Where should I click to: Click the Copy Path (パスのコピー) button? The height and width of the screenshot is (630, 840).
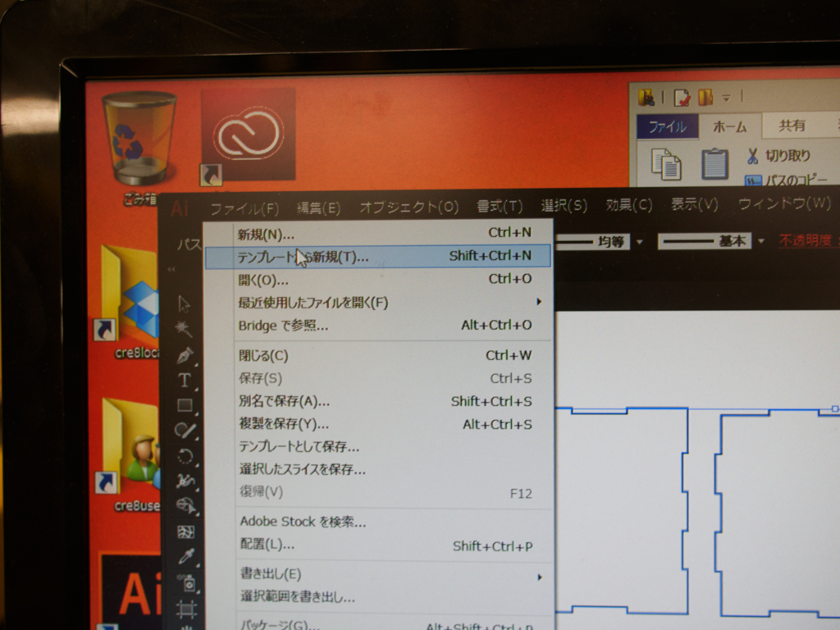coord(787,180)
